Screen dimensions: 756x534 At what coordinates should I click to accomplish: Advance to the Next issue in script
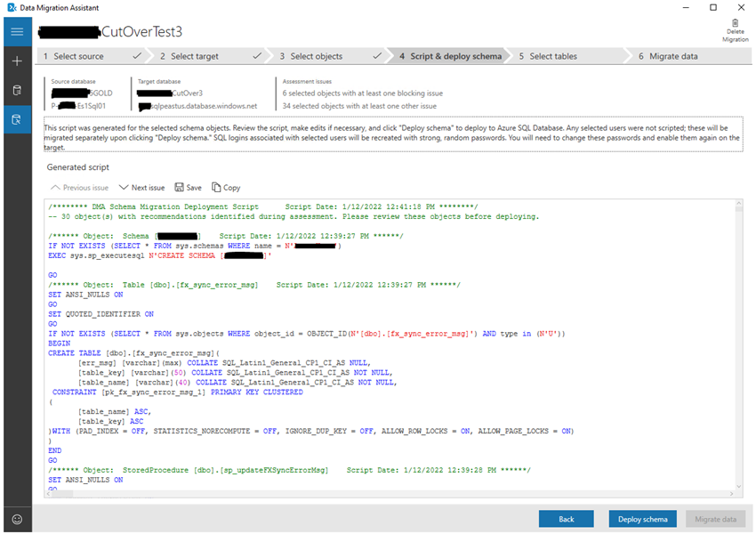[x=141, y=187]
